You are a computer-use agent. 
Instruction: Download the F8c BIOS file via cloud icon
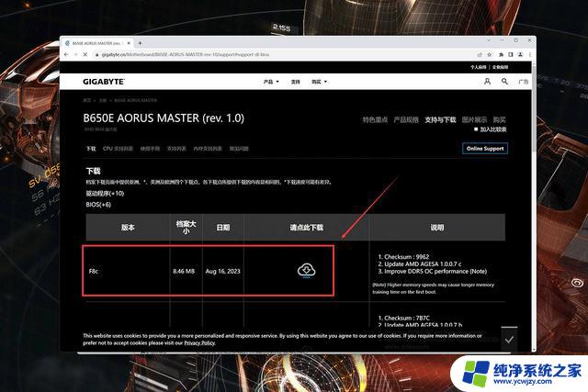coord(306,270)
